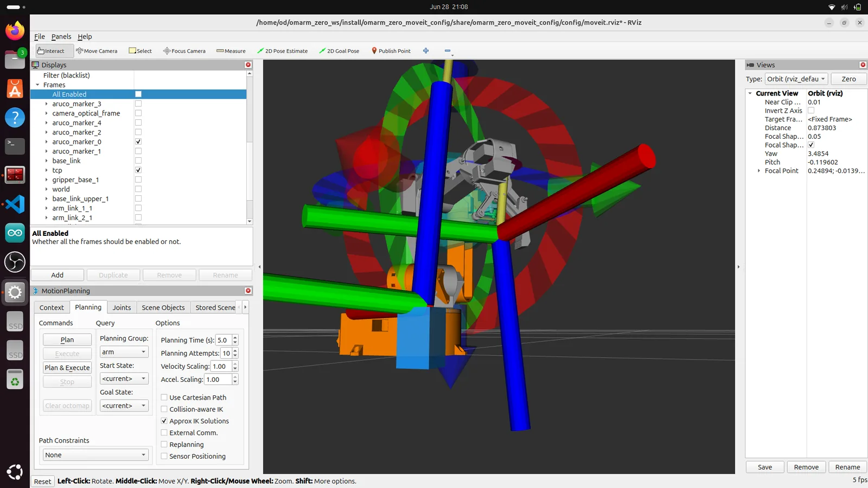The width and height of the screenshot is (868, 488).
Task: Open the Path Constraints dropdown
Action: tap(95, 455)
